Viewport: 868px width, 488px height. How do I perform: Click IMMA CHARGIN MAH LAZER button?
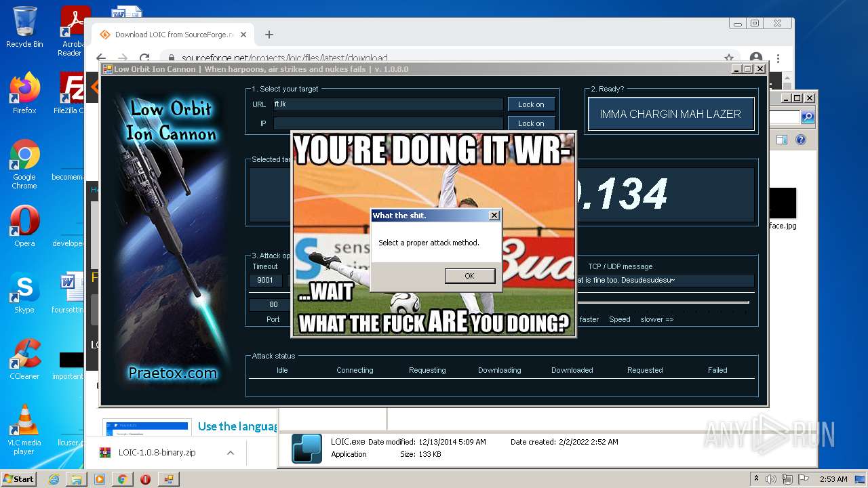(671, 114)
